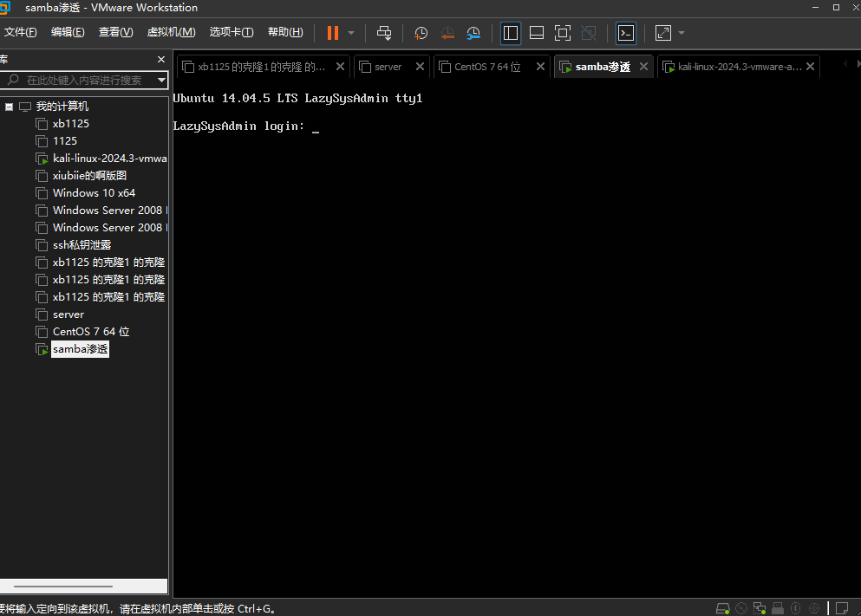This screenshot has width=861, height=616.
Task: Take a snapshot of this virtual machine
Action: click(421, 33)
